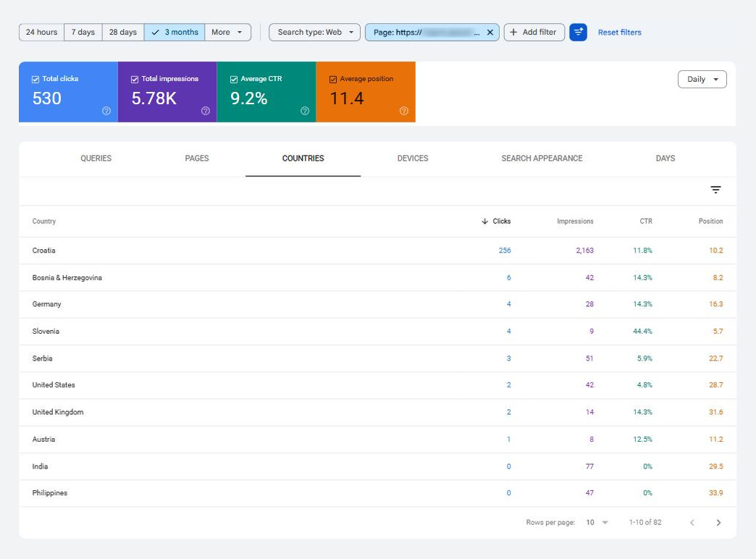756x559 pixels.
Task: Sort table by Impressions column header
Action: [x=575, y=222]
